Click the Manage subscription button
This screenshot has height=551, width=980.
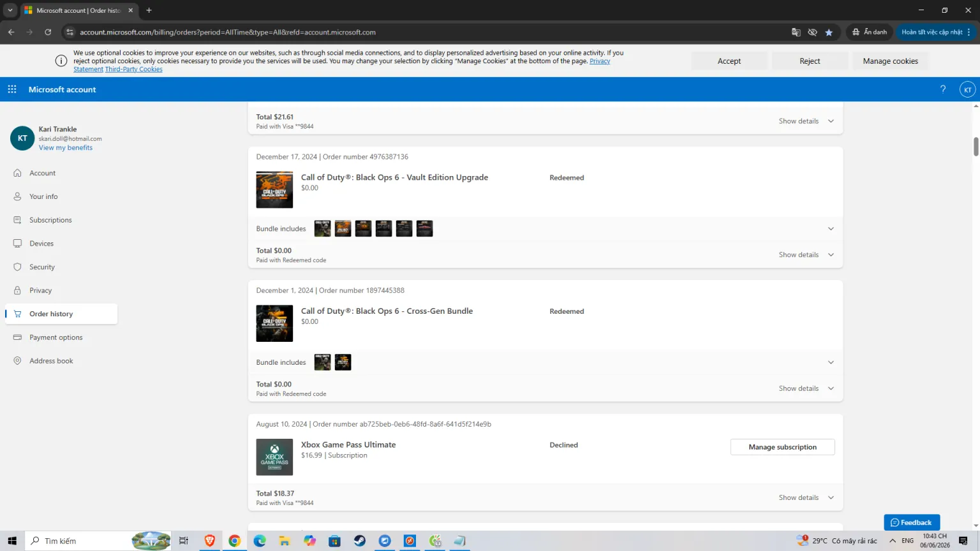click(x=782, y=447)
